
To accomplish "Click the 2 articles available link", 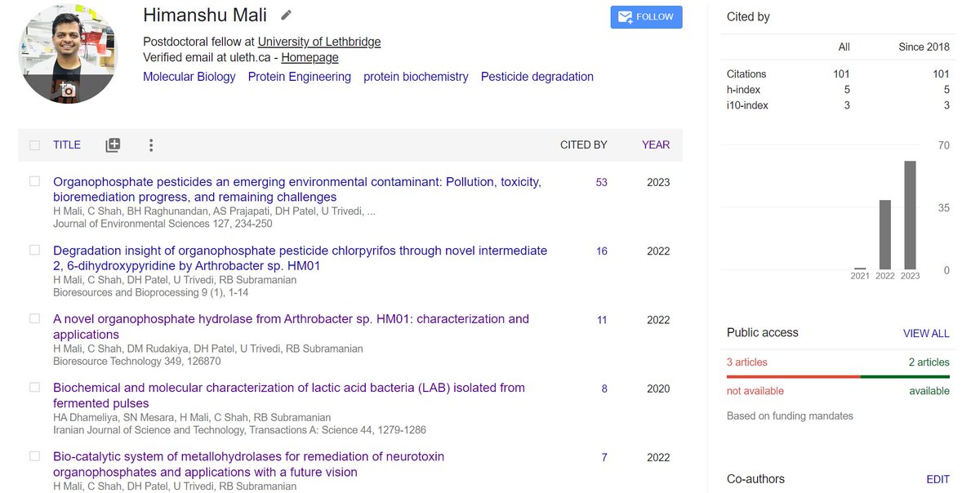I will click(929, 362).
